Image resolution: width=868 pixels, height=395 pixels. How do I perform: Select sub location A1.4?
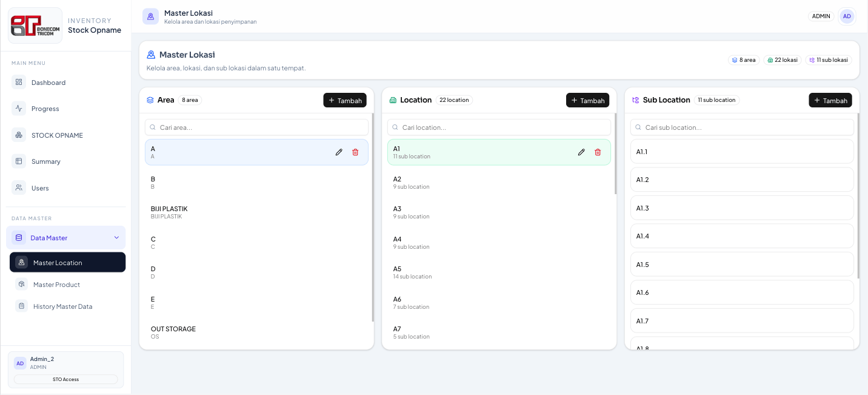point(742,236)
